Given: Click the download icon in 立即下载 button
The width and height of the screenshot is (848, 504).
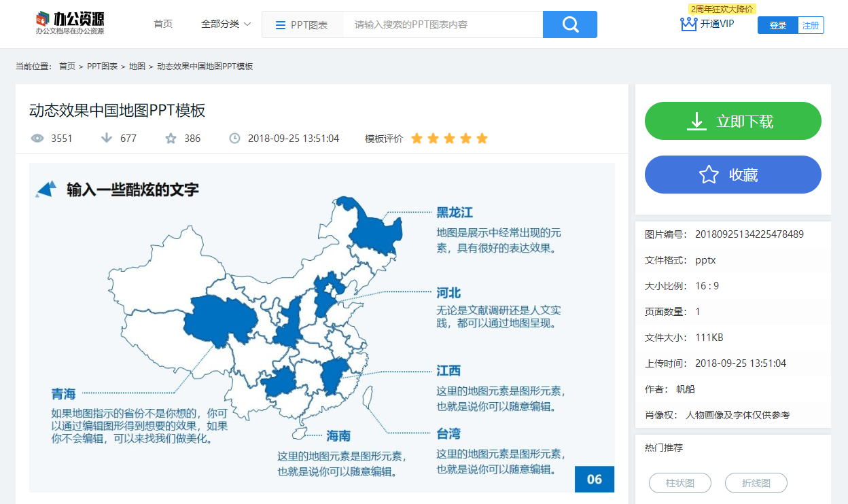Looking at the screenshot, I should (x=696, y=121).
